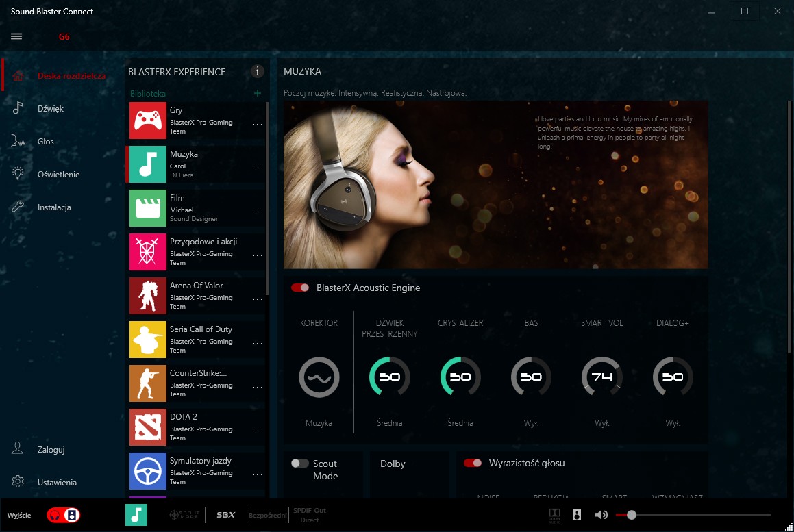Select Symulatory jazdy steering wheel icon
This screenshot has width=794, height=532.
pyautogui.click(x=147, y=471)
